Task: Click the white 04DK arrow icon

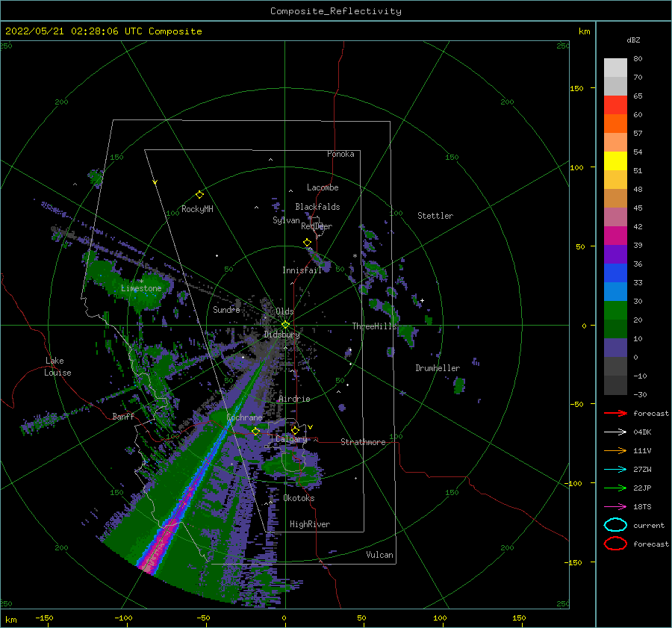Action: [615, 432]
